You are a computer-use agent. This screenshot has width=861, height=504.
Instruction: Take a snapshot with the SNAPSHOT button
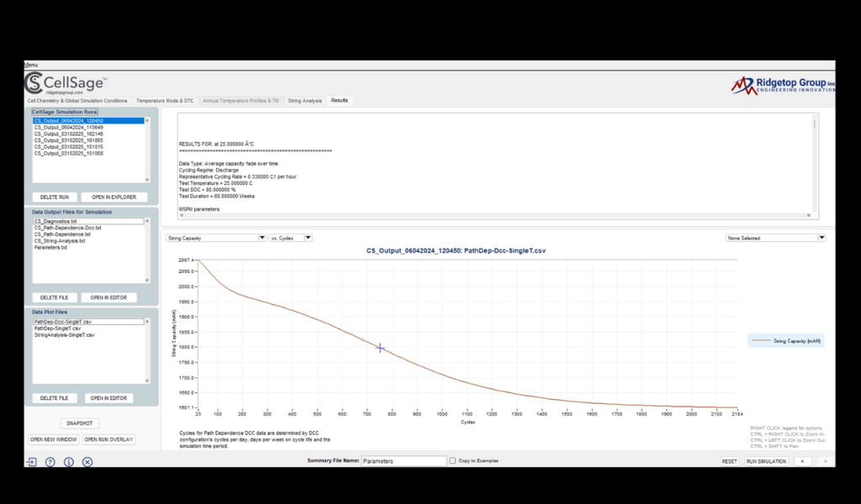82,423
